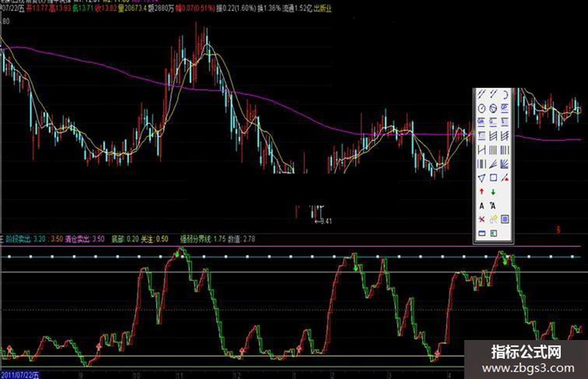Image resolution: width=588 pixels, height=379 pixels.
Task: Select the percentage retracement tool in row three
Action: (x=482, y=121)
